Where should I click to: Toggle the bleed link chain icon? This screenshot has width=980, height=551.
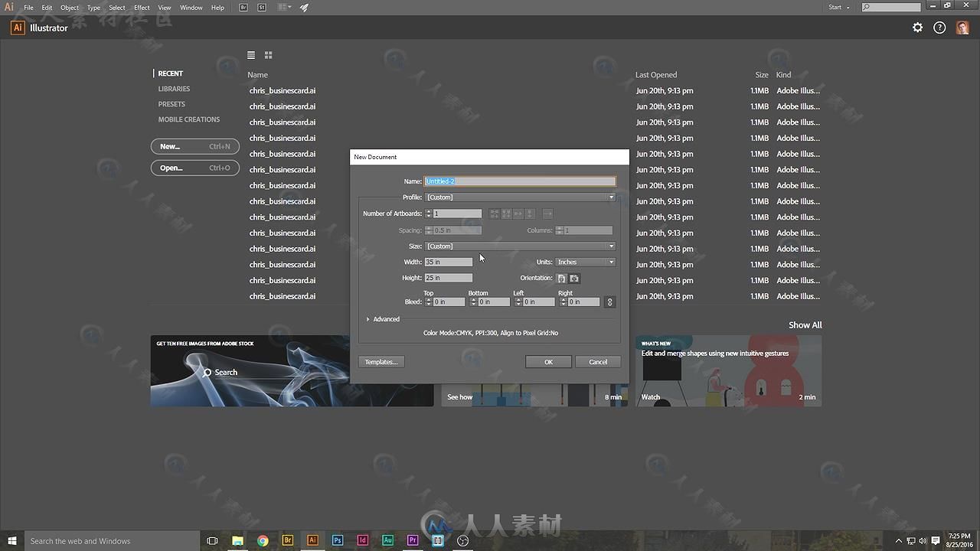[609, 302]
